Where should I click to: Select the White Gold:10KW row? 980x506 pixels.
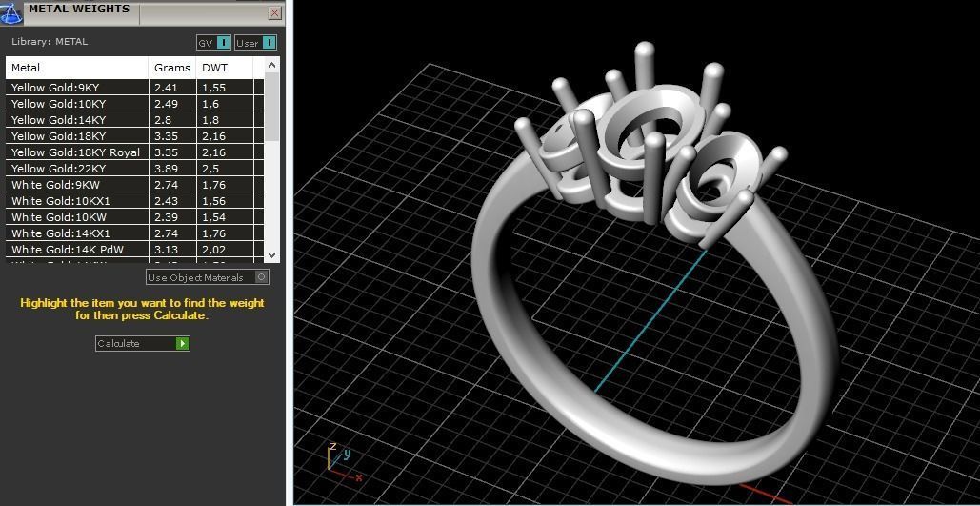click(x=135, y=217)
